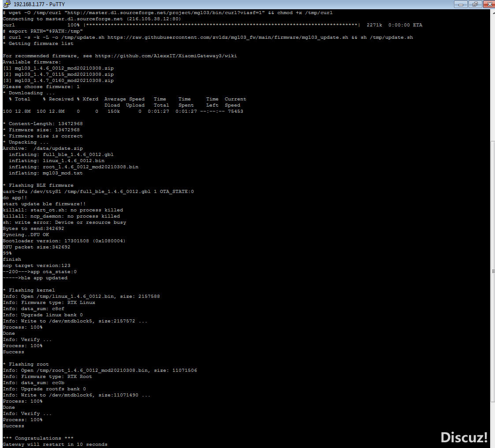The height and width of the screenshot is (448, 495).
Task: Click '* Flashing kernel' heading
Action: [29, 290]
